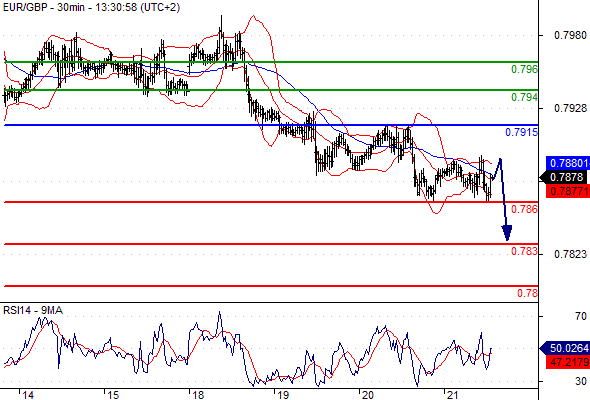Viewport: 590px width, 400px height.
Task: Click date marker 20 on time axis
Action: tap(368, 395)
